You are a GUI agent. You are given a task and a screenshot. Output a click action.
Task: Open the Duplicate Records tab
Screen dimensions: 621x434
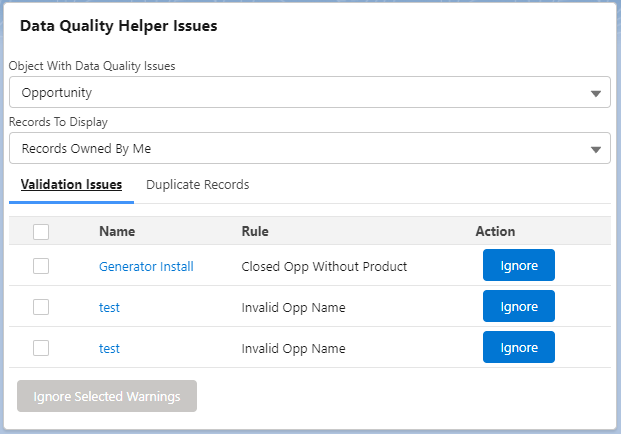pos(197,185)
